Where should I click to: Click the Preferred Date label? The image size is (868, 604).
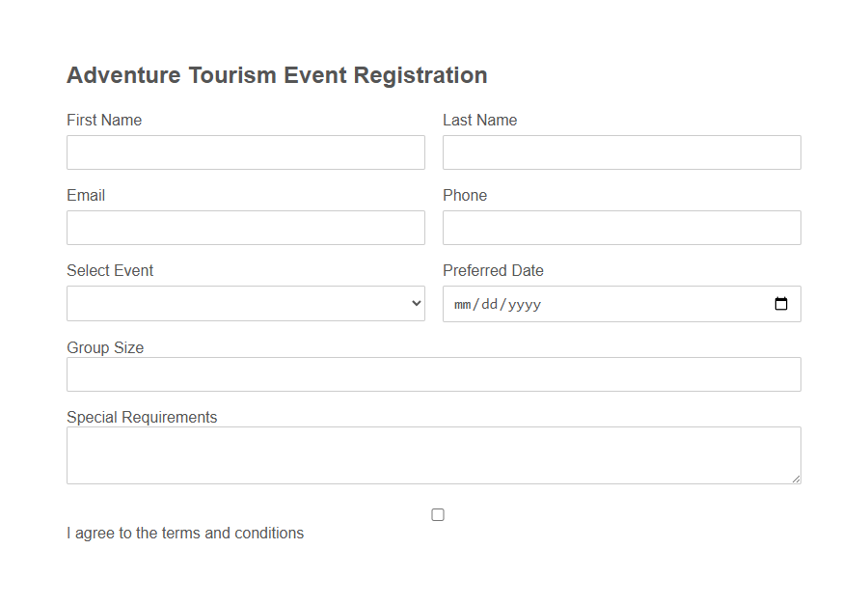pos(493,270)
